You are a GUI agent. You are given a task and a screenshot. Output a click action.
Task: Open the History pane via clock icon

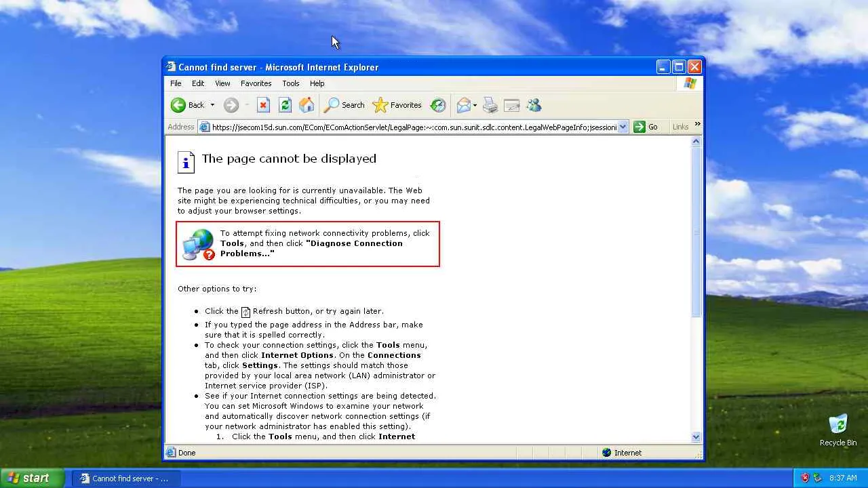[x=438, y=105]
